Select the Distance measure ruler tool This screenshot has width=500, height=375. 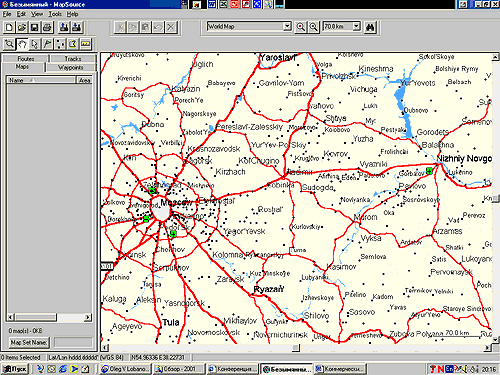86,44
